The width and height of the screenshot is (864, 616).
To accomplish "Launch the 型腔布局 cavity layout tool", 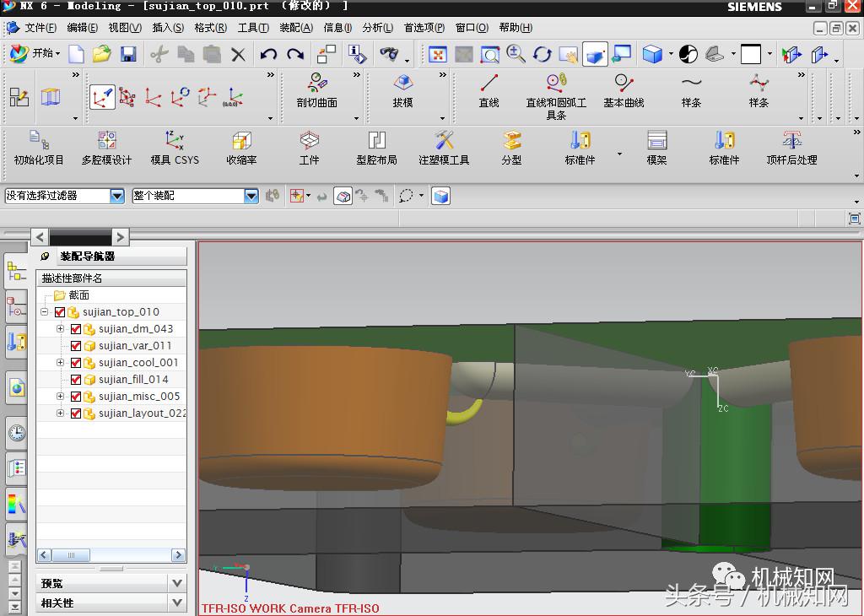I will 376,148.
